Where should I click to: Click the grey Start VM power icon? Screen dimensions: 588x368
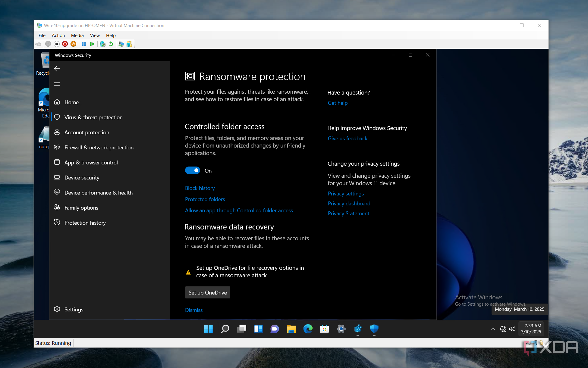click(48, 44)
